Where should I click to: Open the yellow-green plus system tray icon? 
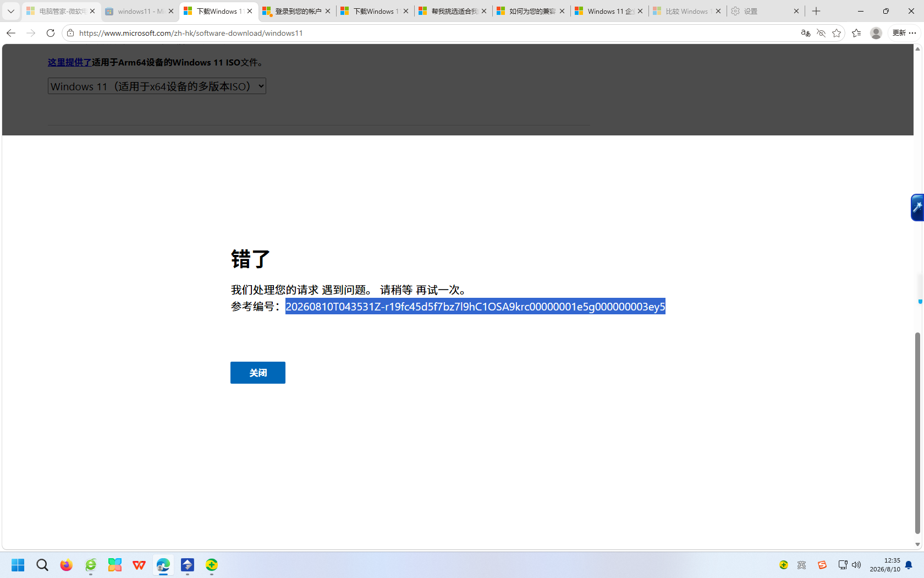tap(784, 565)
